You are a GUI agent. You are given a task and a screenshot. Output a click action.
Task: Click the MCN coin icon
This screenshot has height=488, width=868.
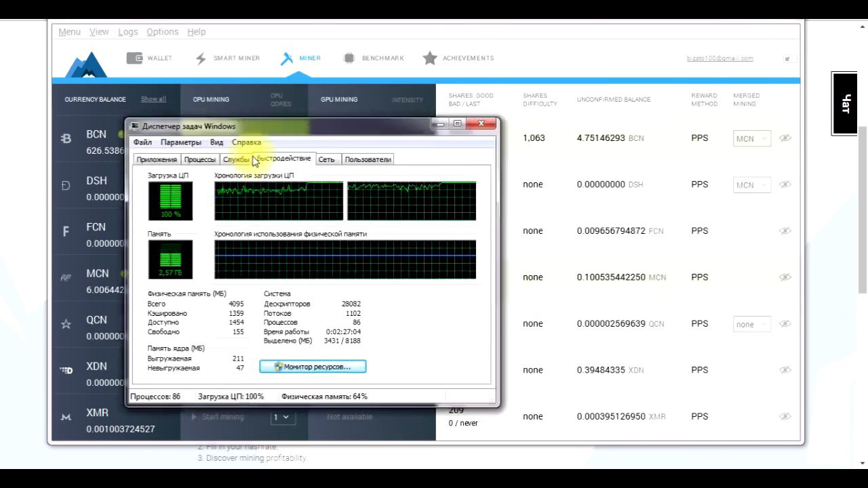coord(66,277)
